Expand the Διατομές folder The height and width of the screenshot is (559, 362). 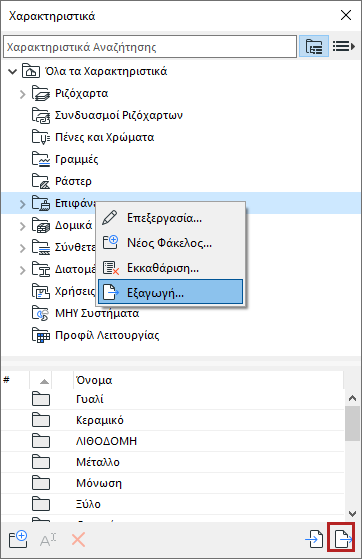[x=22, y=270]
